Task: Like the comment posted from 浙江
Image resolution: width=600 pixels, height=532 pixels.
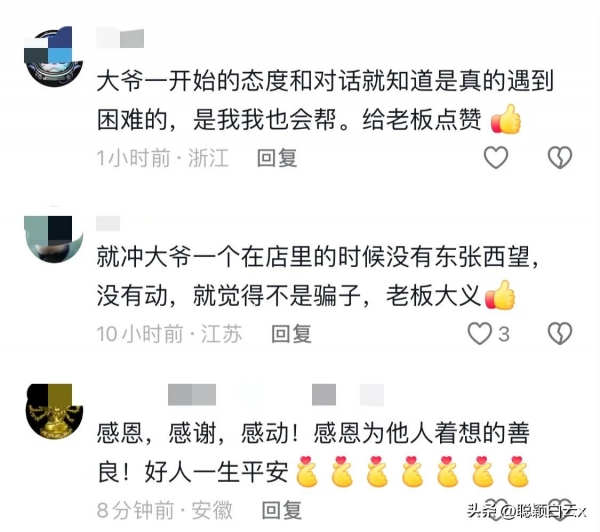Action: [x=496, y=157]
